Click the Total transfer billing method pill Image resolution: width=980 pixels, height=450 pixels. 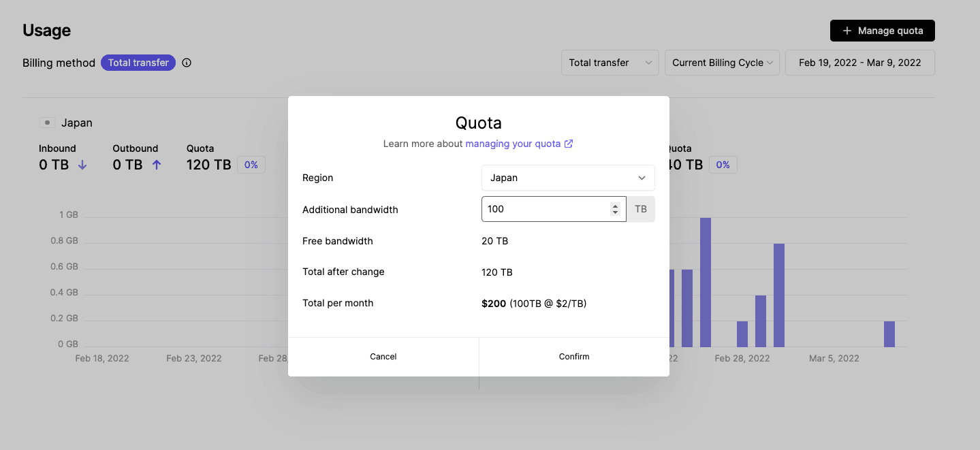coord(138,62)
